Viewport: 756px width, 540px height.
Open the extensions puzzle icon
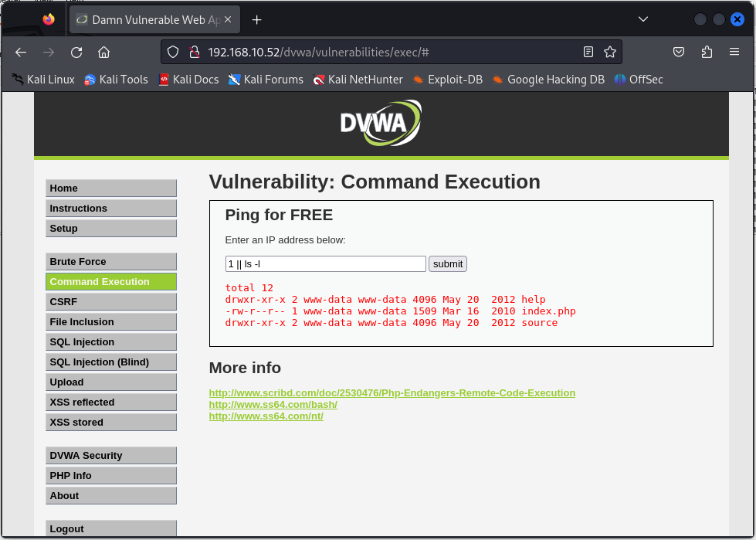(x=707, y=52)
